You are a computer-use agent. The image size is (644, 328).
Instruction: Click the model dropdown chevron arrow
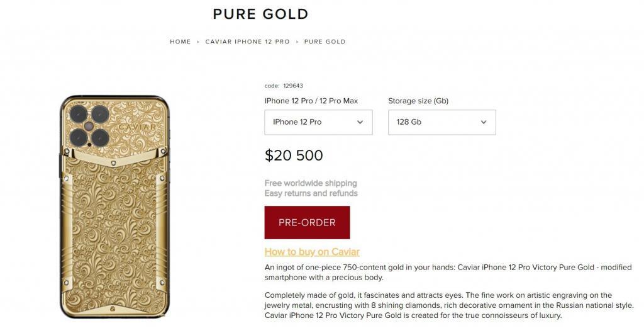360,122
